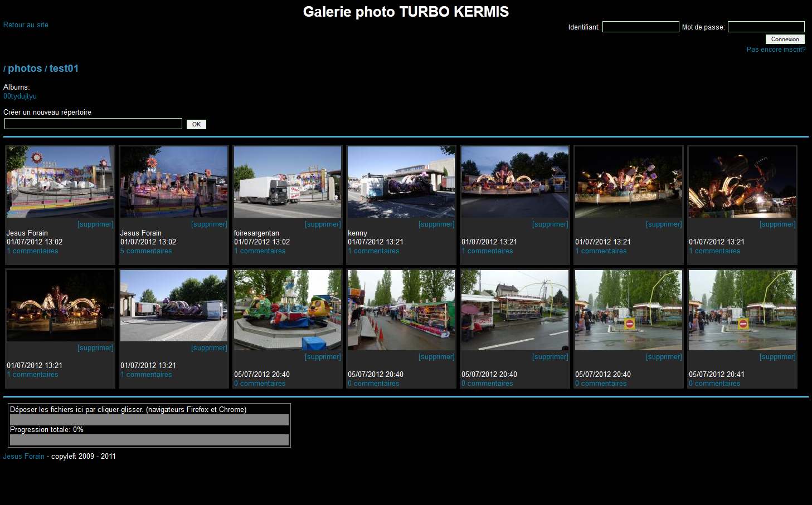Click supprimer for photo dated 05/07/2012 20:41
This screenshot has width=812, height=505.
click(777, 357)
